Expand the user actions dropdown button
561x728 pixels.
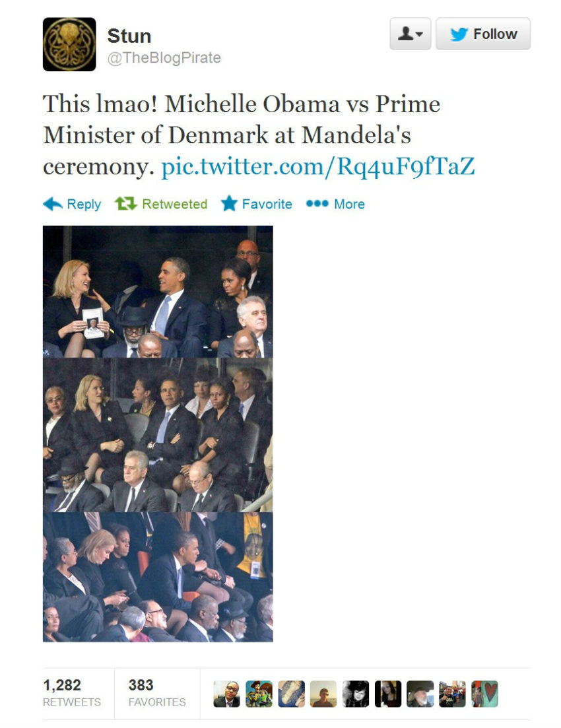pyautogui.click(x=411, y=34)
